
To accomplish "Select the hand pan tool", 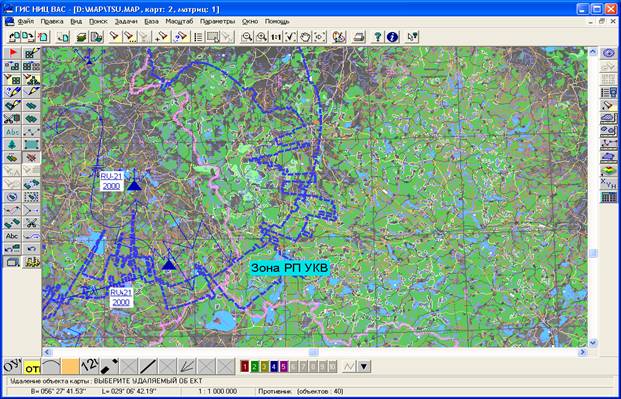I will [x=305, y=37].
